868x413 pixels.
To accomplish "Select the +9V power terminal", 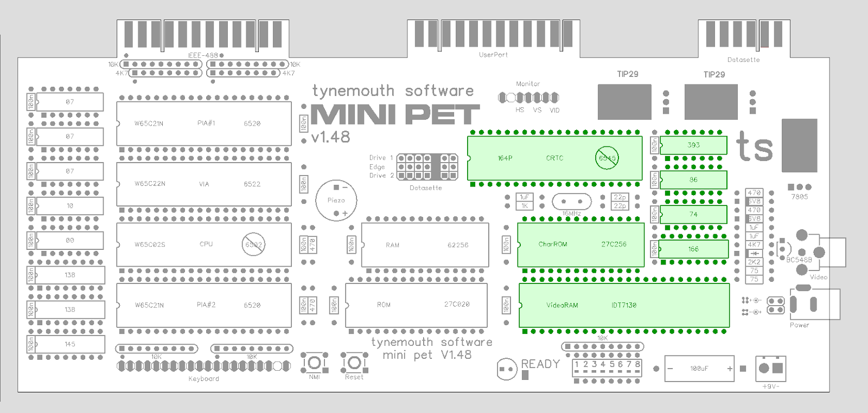I will [x=770, y=369].
